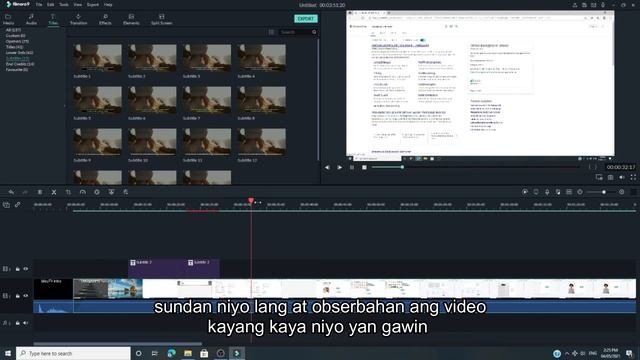Toggle the auto ripple link icon
Image resolution: width=640 pixels, height=360 pixels.
(18, 204)
